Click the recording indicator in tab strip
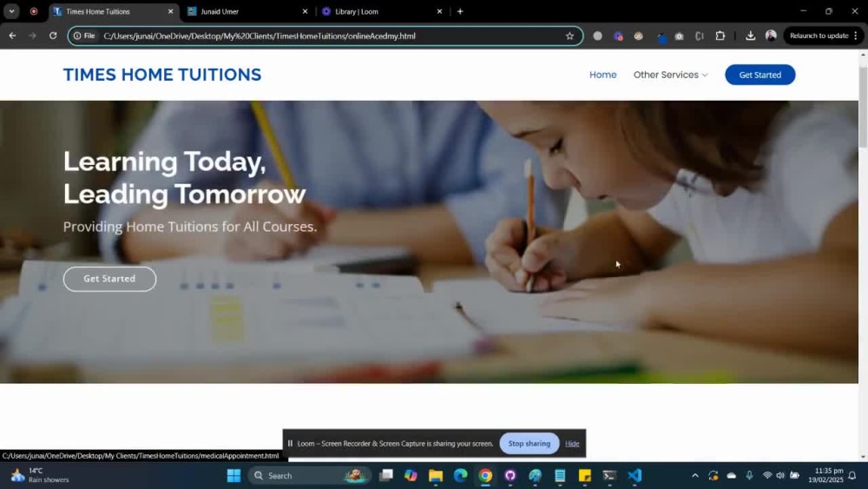This screenshot has width=868, height=489. click(x=34, y=11)
